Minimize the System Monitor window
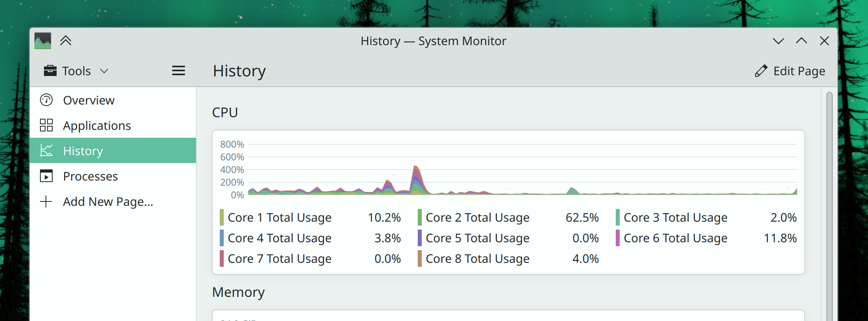Screen dimensions: 868x321 [778, 41]
